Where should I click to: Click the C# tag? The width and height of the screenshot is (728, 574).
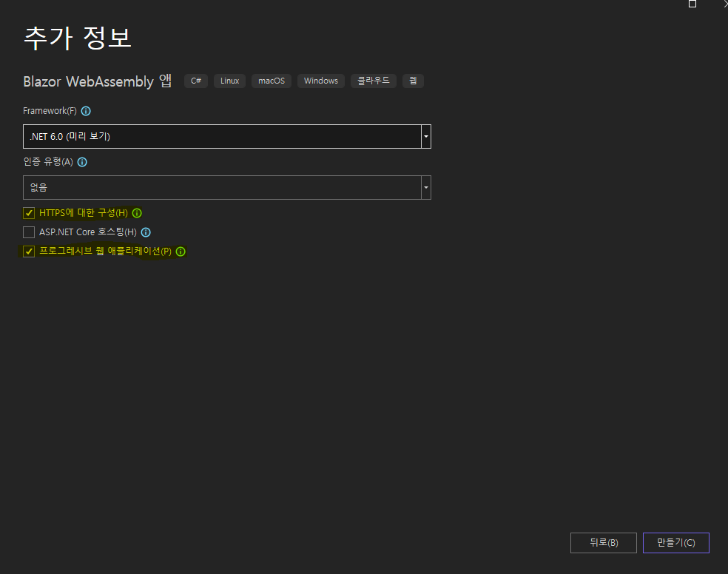click(x=196, y=81)
